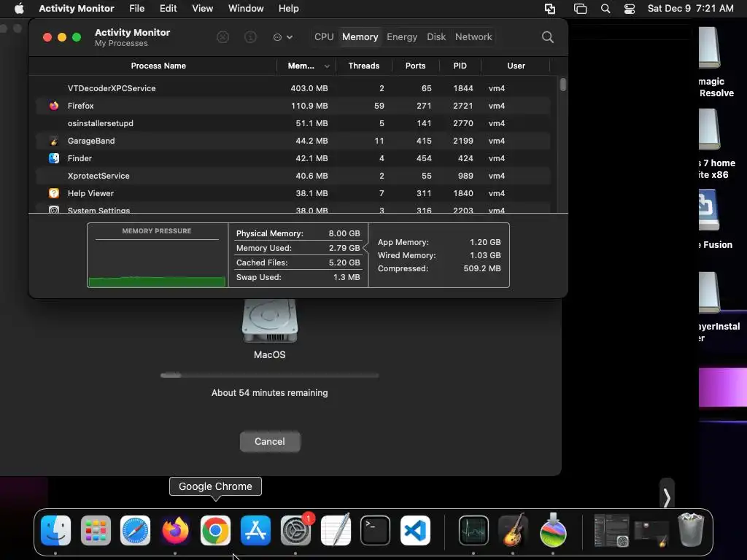Select the Help Viewer process row

293,193
